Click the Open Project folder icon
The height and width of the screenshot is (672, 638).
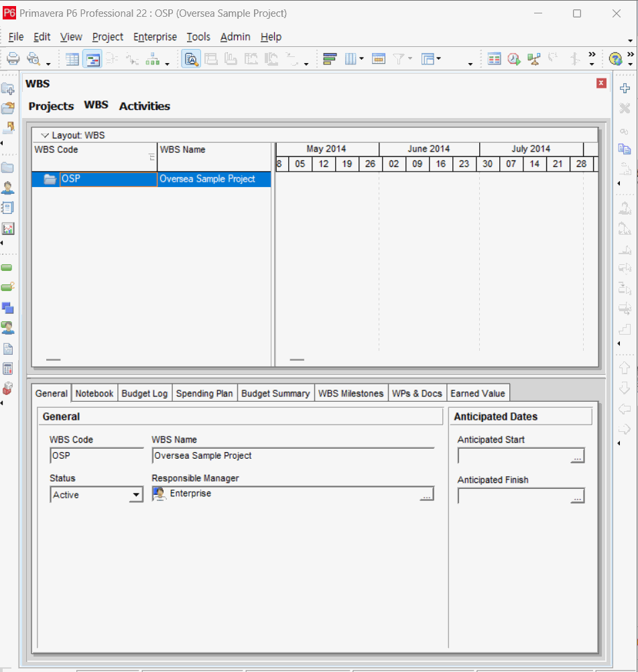8,108
